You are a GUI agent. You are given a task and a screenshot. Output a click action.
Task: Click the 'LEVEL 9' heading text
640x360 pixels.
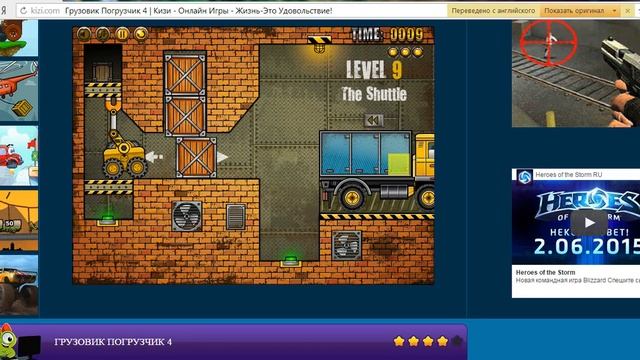[x=374, y=70]
